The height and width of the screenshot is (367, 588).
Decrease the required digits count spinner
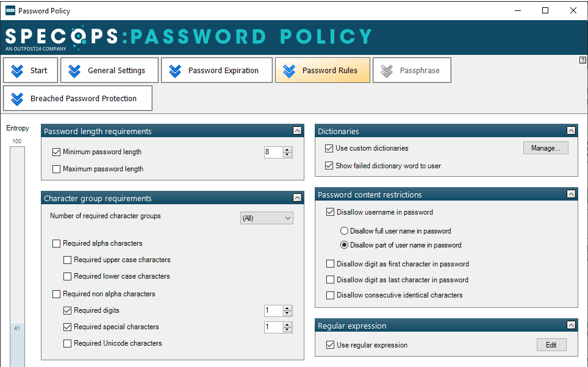click(287, 313)
